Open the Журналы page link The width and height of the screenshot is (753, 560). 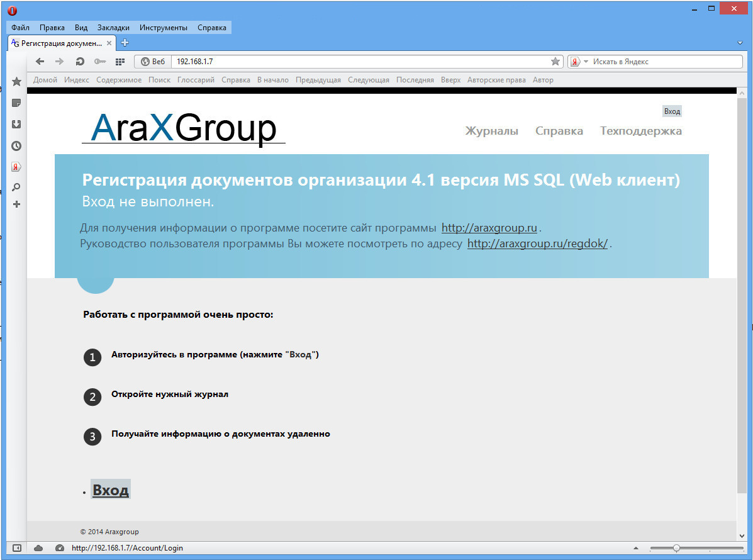pos(492,131)
